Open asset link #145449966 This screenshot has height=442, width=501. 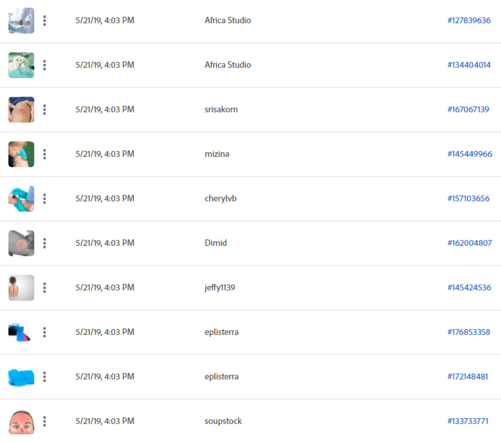coord(470,154)
